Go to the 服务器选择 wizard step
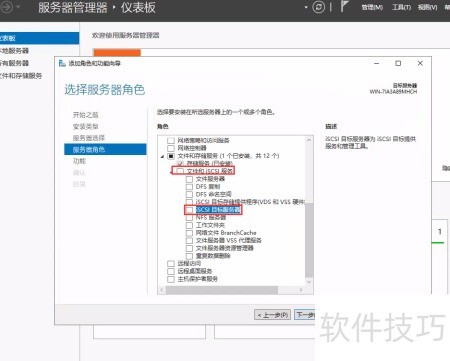This screenshot has width=450, height=361. point(89,138)
